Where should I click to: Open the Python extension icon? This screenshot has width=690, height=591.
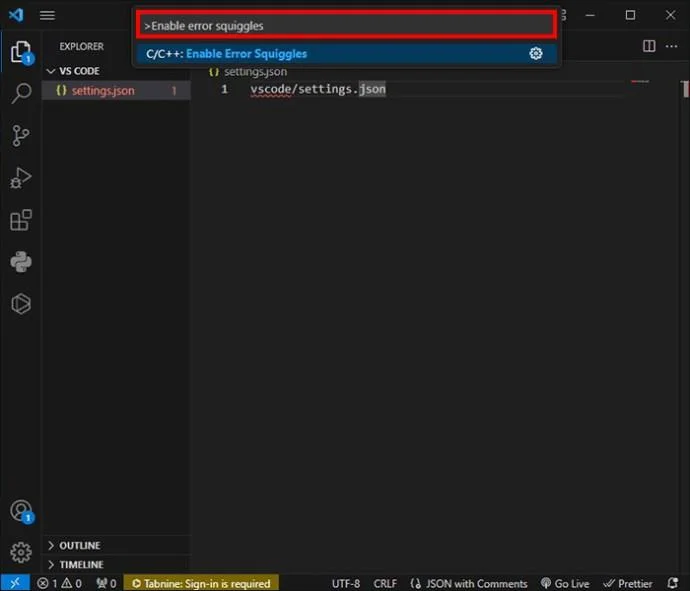point(21,262)
